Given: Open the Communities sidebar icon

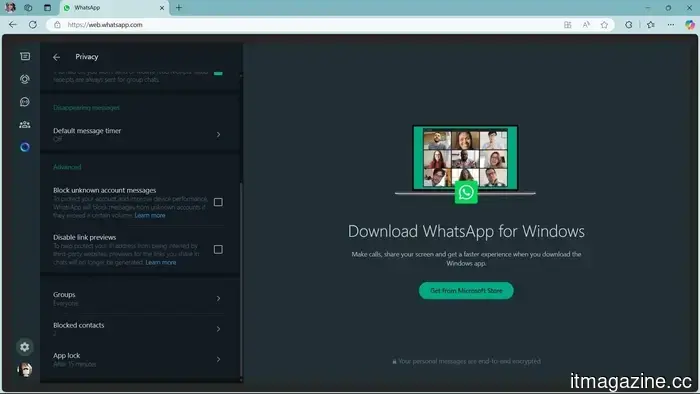Looking at the screenshot, I should [25, 124].
